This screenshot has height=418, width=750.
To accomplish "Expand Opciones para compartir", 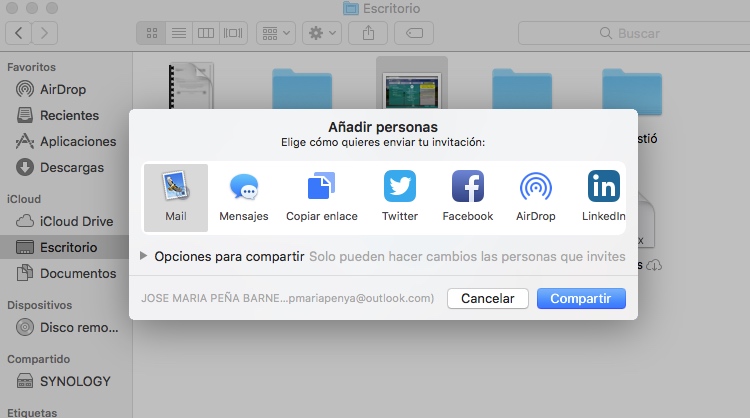I will tap(143, 256).
